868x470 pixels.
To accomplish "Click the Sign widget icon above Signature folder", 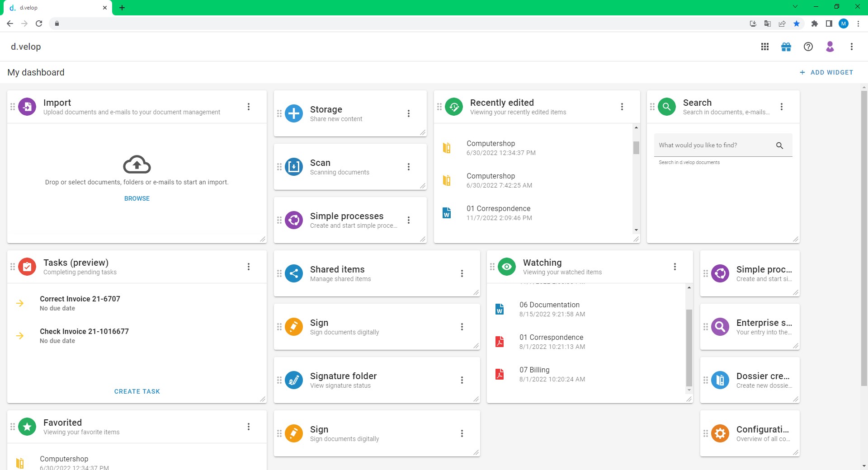I will point(294,327).
